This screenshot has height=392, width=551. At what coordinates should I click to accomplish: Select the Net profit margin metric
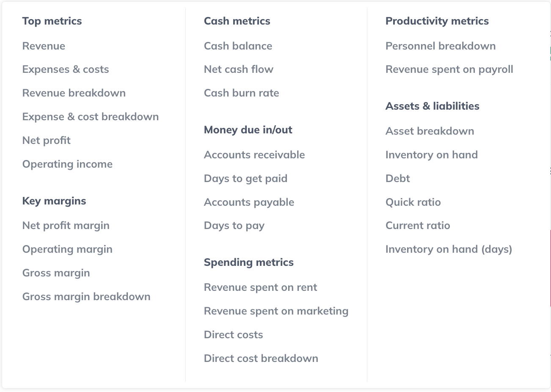pyautogui.click(x=66, y=226)
